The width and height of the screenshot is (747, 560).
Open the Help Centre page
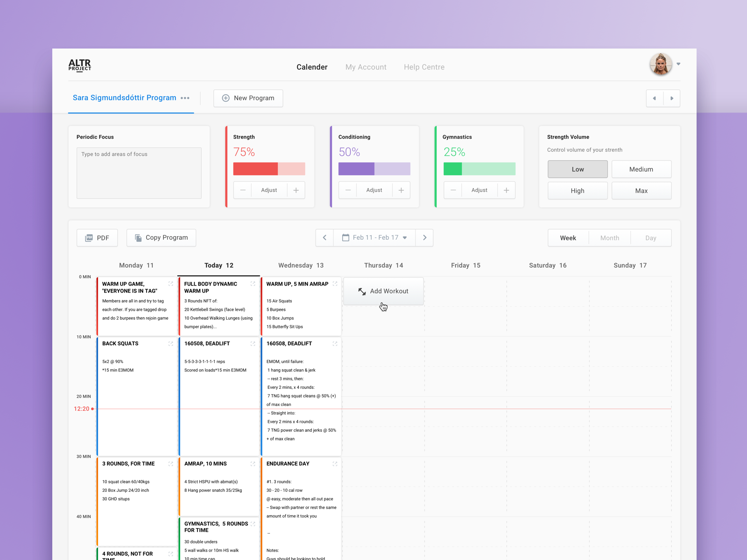[424, 67]
